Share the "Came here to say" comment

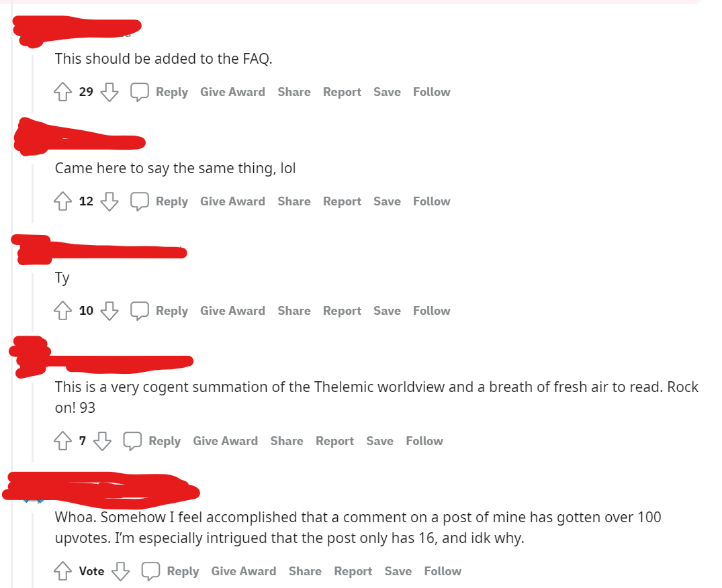tap(294, 201)
